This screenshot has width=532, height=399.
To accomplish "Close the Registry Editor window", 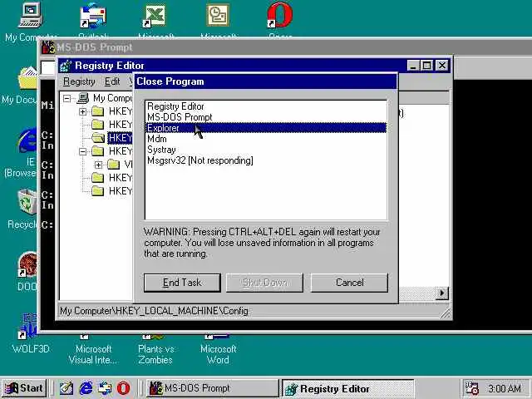I will (x=441, y=66).
